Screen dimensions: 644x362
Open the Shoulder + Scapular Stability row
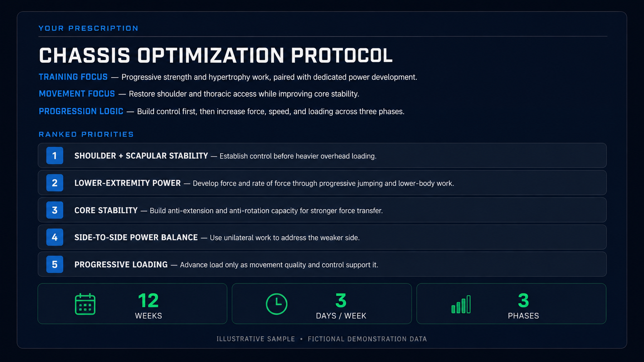[322, 155]
